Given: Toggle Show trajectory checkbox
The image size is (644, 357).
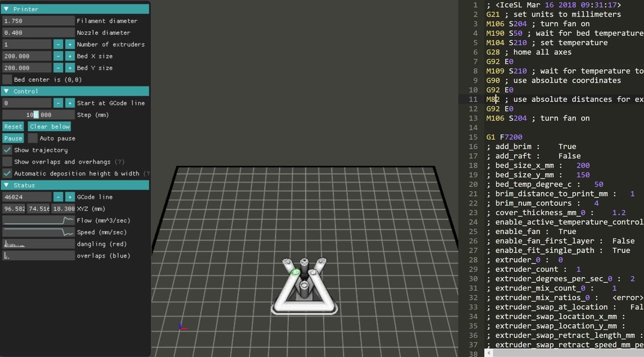Looking at the screenshot, I should coord(8,150).
